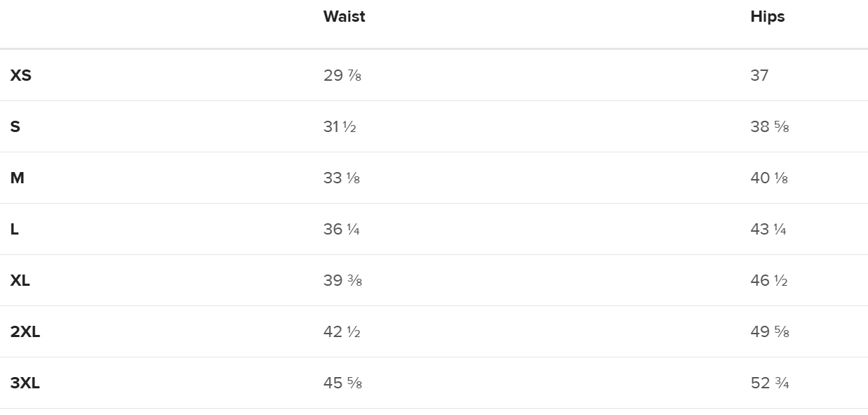
Task: Click the S hips value 38 ⅝
Action: click(x=770, y=126)
